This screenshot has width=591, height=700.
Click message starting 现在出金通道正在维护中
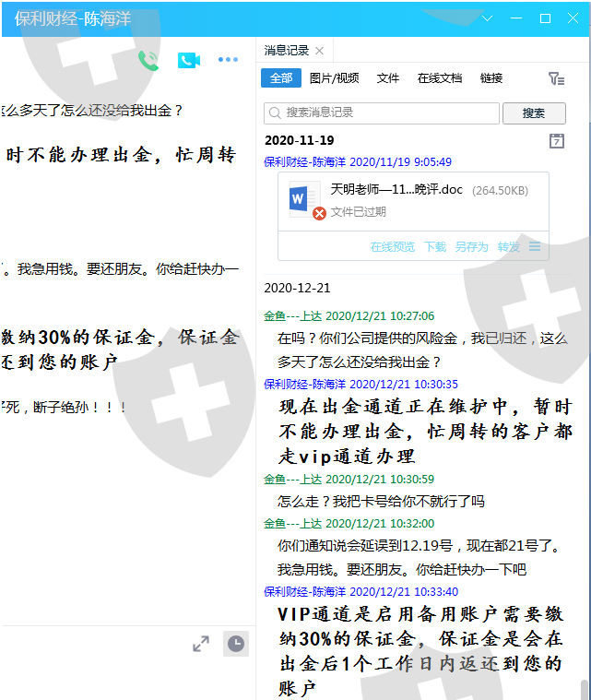[425, 432]
